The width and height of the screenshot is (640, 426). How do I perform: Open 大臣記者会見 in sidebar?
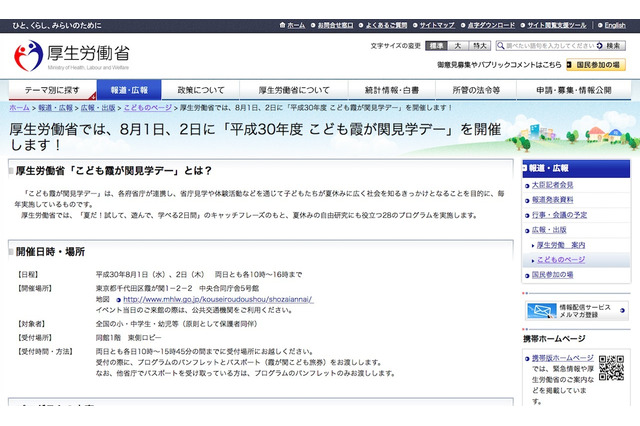[552, 185]
